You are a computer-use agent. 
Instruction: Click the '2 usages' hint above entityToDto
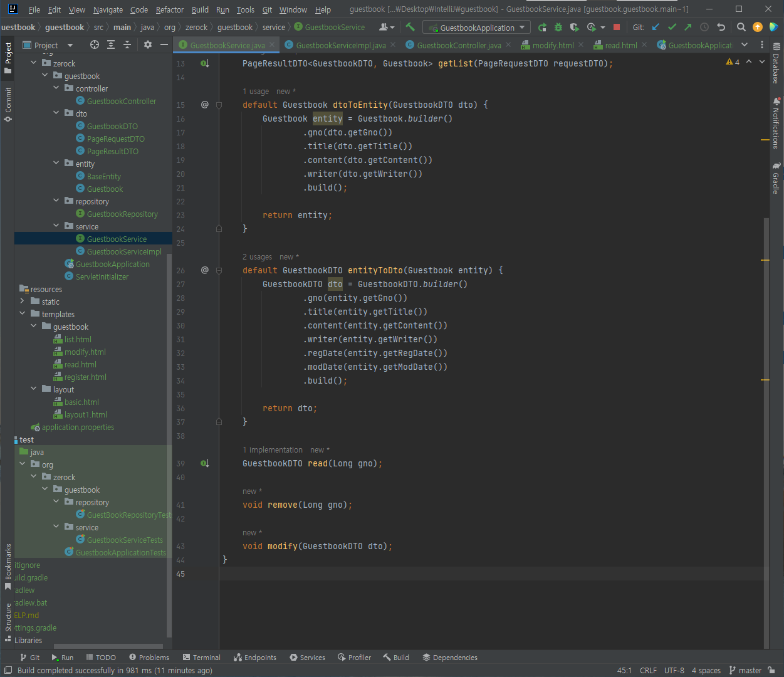click(258, 256)
